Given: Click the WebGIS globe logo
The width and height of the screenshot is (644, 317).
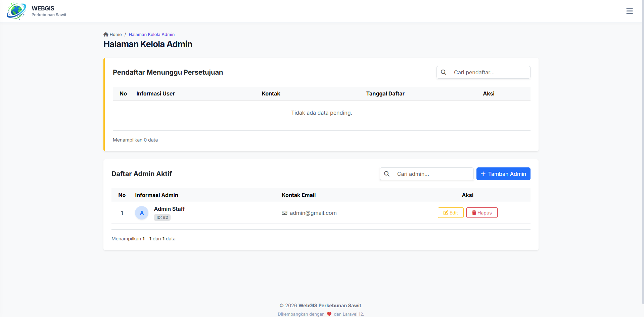Looking at the screenshot, I should click(x=16, y=11).
